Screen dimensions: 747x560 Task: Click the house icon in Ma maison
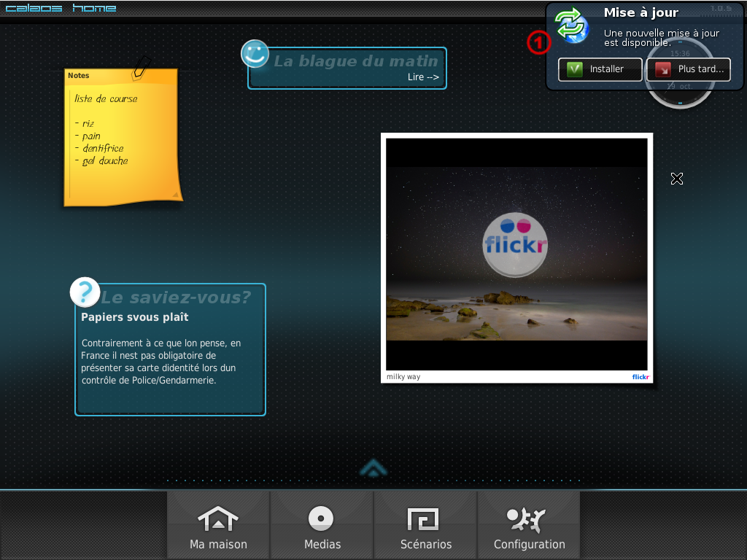[217, 518]
